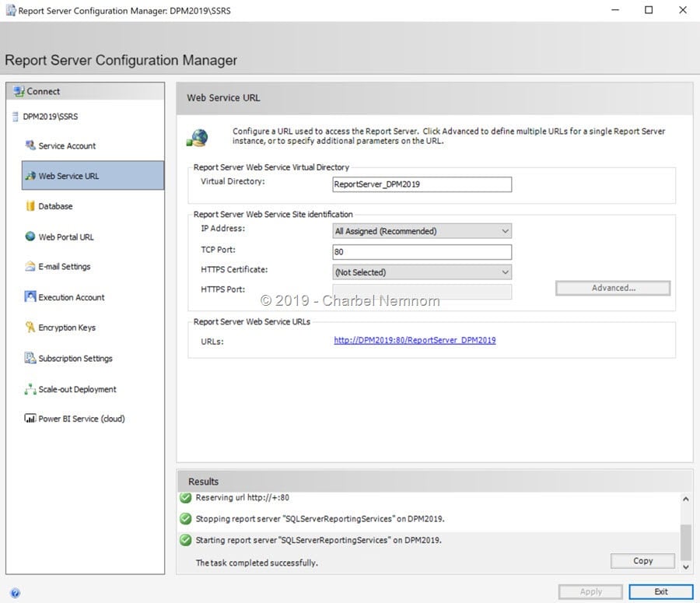Click the green check next to Starting report server

pyautogui.click(x=185, y=540)
